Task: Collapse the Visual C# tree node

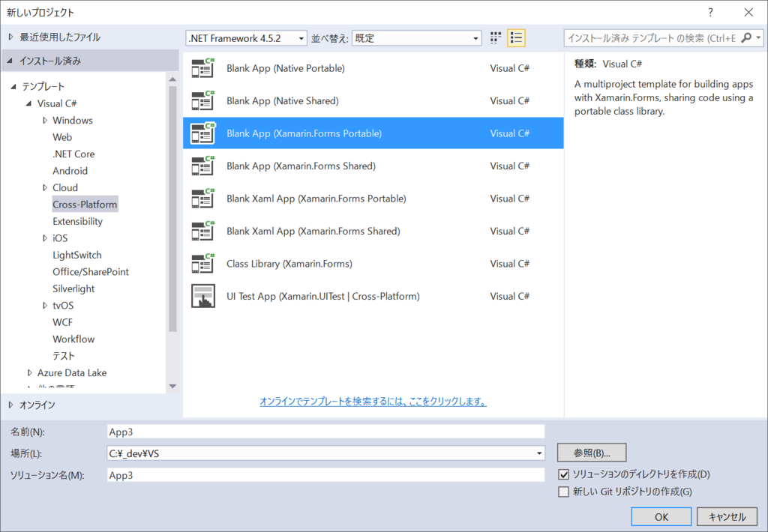Action: tap(28, 103)
